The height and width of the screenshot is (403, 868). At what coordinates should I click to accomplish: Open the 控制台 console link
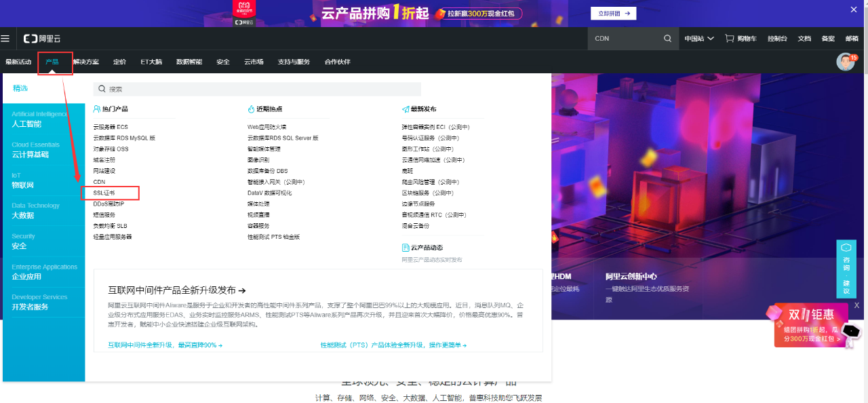pyautogui.click(x=777, y=39)
